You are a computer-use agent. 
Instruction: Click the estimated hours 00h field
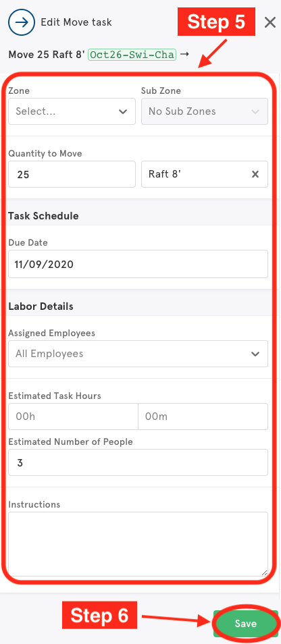pyautogui.click(x=73, y=417)
